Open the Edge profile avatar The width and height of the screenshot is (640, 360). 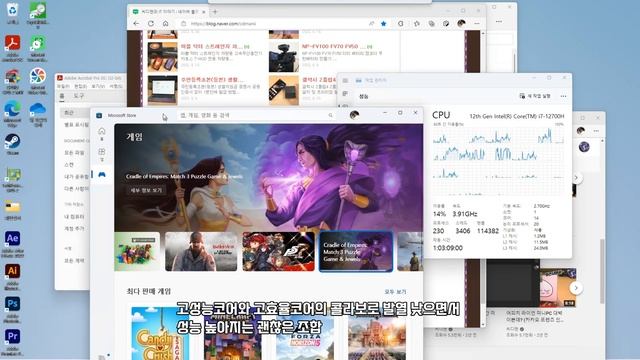(461, 23)
